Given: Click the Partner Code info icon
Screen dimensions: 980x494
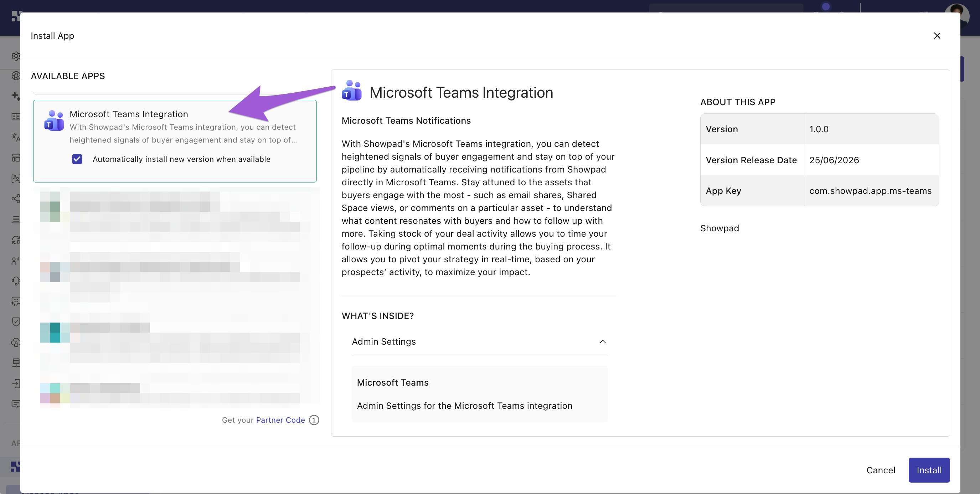Looking at the screenshot, I should tap(314, 420).
